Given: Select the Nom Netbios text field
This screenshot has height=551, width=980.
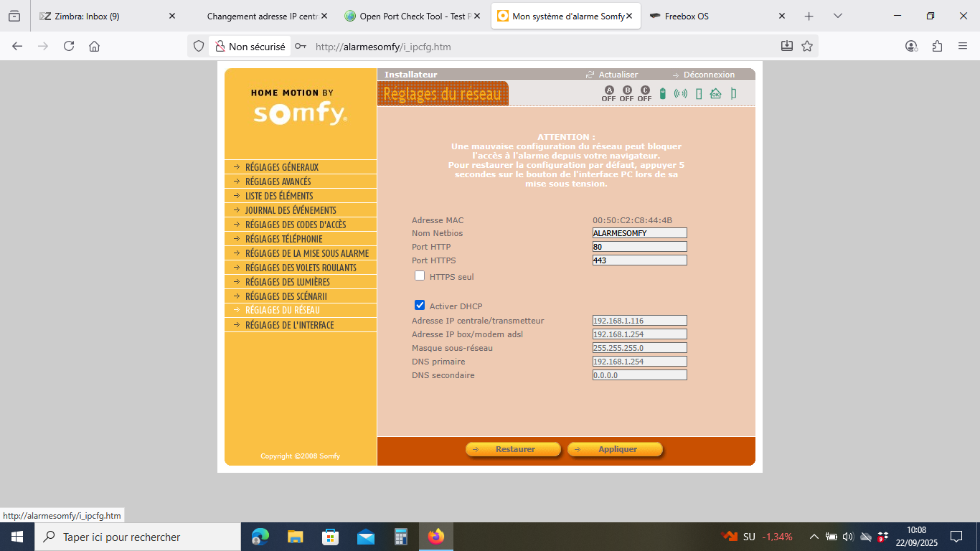Looking at the screenshot, I should pyautogui.click(x=639, y=233).
